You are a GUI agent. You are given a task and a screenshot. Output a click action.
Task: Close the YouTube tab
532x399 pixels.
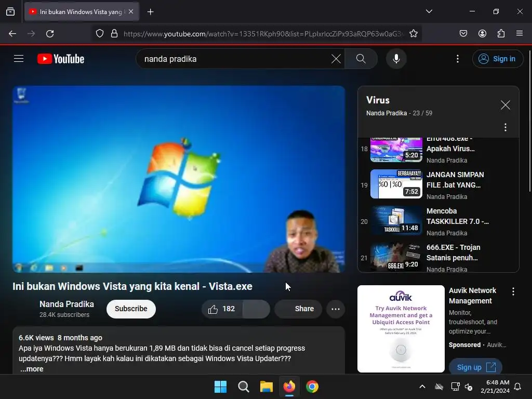(131, 11)
